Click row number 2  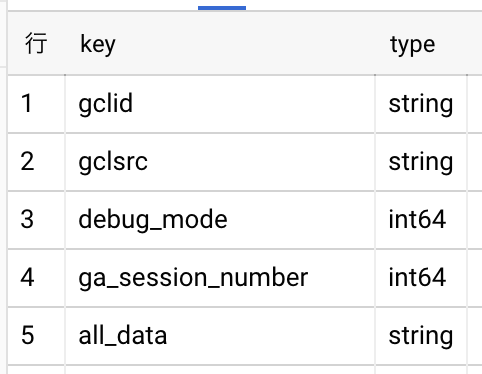point(27,161)
